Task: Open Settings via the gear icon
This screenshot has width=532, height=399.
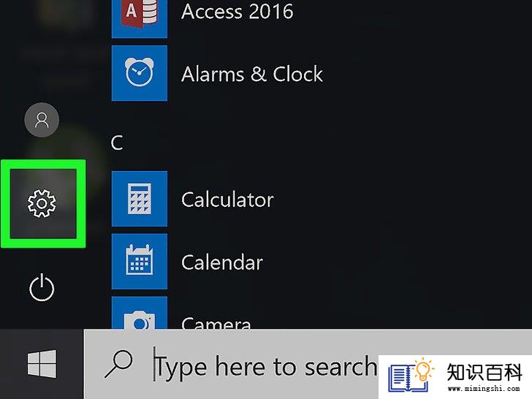Action: pyautogui.click(x=42, y=204)
